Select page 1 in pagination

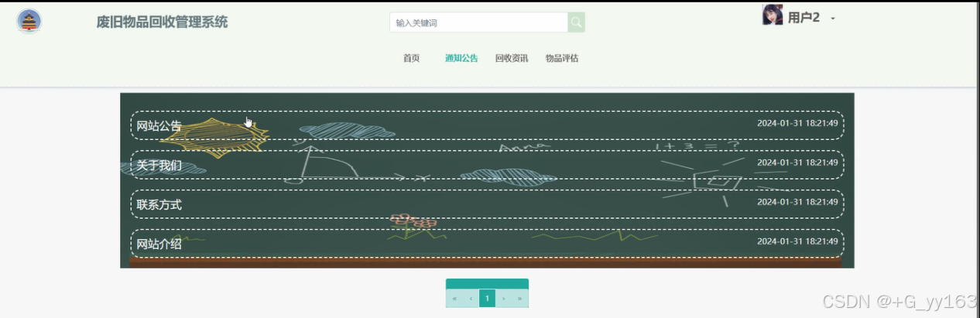487,298
